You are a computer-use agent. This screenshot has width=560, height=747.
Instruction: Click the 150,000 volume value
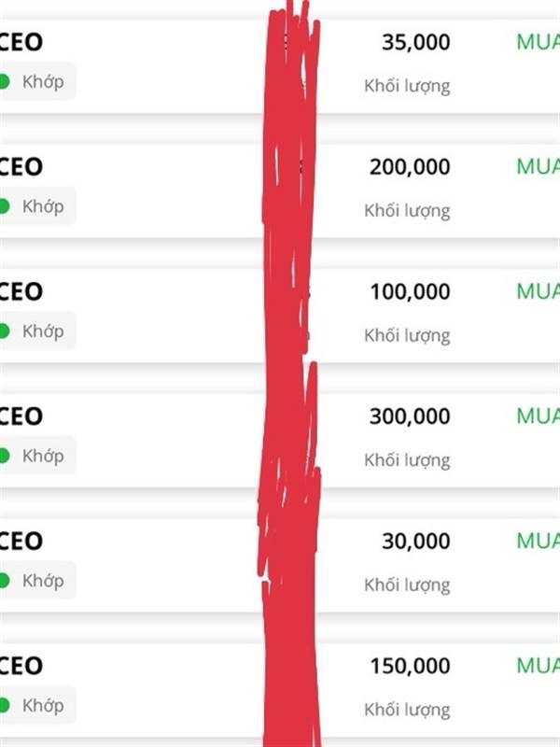pyautogui.click(x=410, y=667)
